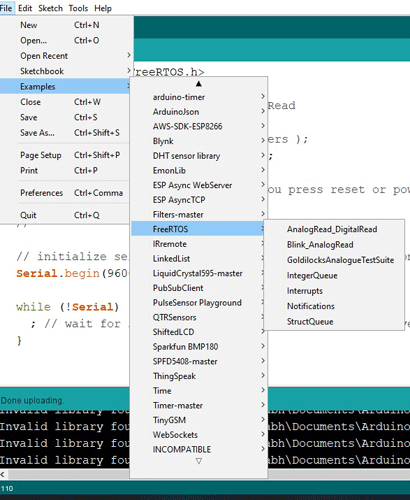Open the GoldilocksAnalogueTestSuite example
410x500 pixels.
coord(334,260)
